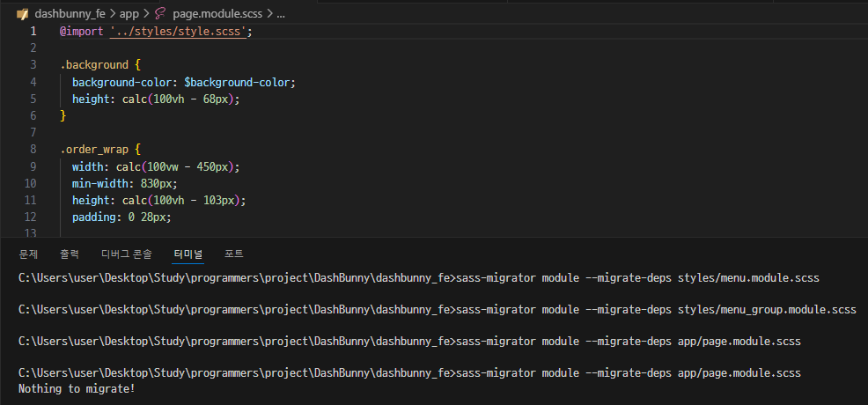
Task: Click the .order_wrap selector on line 8
Action: [x=94, y=150]
